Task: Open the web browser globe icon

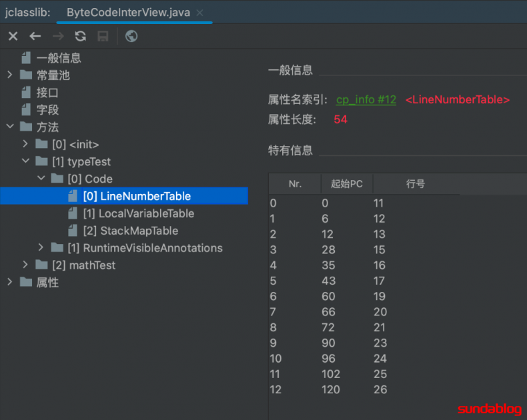Action: pos(131,36)
